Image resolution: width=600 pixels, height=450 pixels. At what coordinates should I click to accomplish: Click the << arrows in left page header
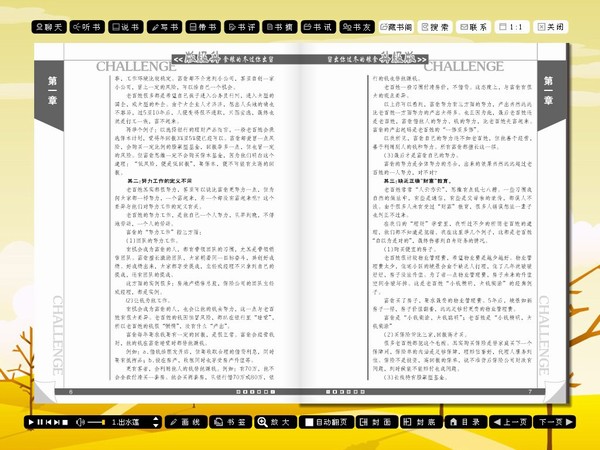pyautogui.click(x=178, y=59)
